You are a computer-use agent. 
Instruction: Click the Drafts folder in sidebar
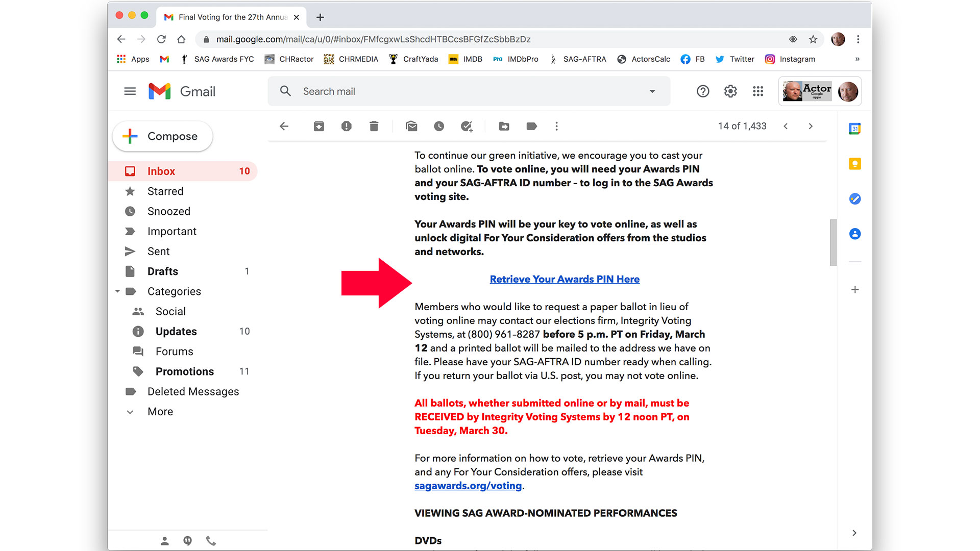(x=161, y=271)
